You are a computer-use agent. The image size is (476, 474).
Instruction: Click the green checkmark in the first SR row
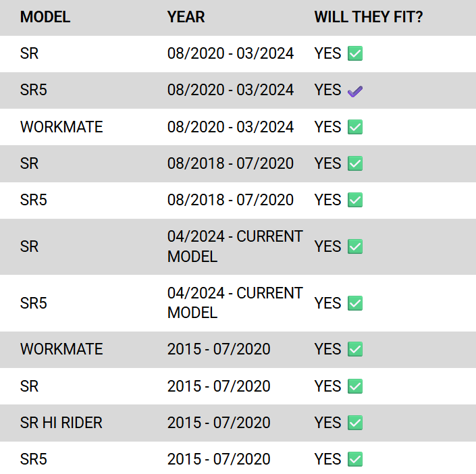coord(355,54)
